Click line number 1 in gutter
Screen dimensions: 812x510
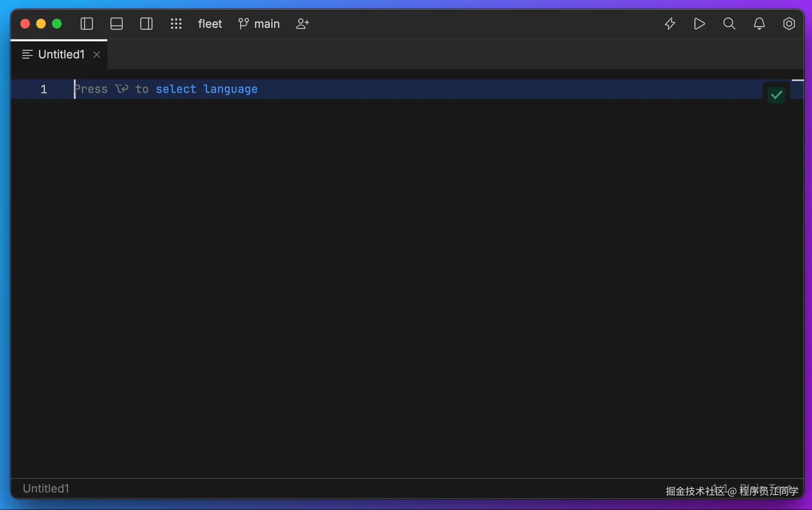pos(44,89)
